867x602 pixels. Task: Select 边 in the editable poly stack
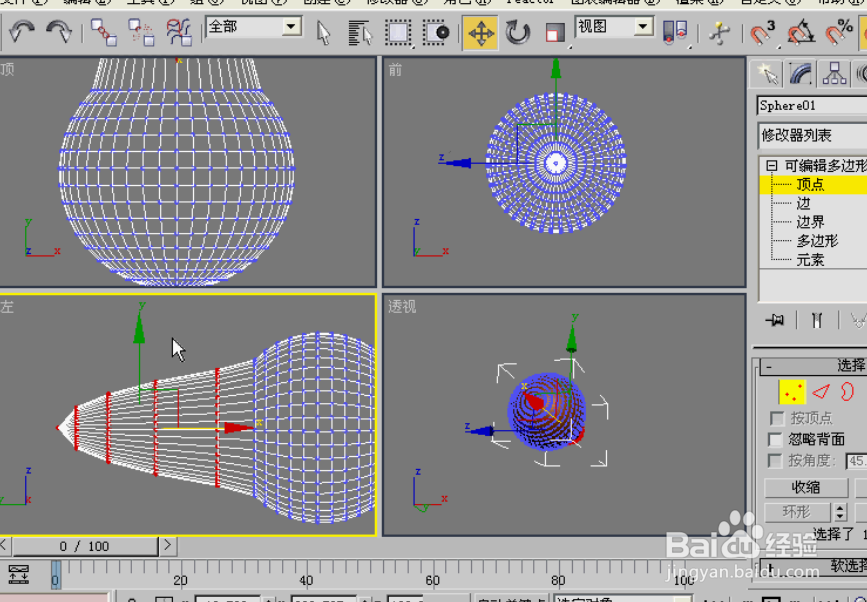coord(805,203)
